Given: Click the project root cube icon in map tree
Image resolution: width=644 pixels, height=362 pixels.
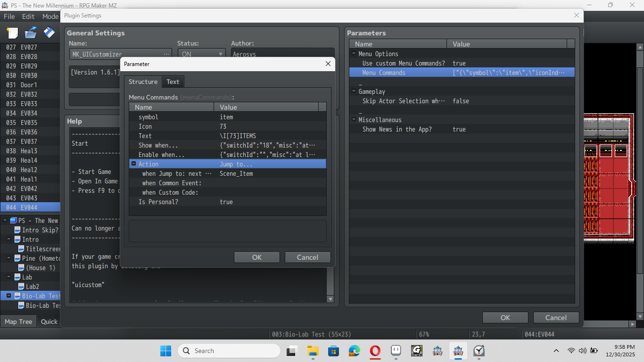Looking at the screenshot, I should [14, 221].
